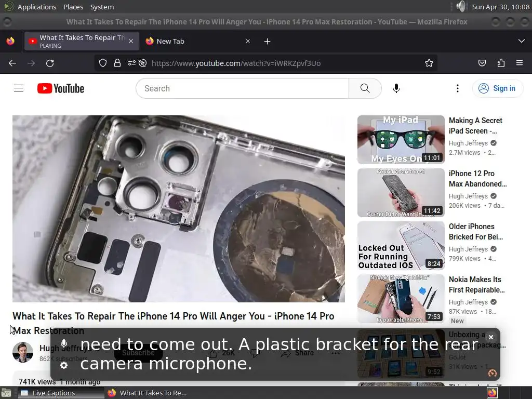
Task: Close the New Tab tab
Action: (248, 41)
